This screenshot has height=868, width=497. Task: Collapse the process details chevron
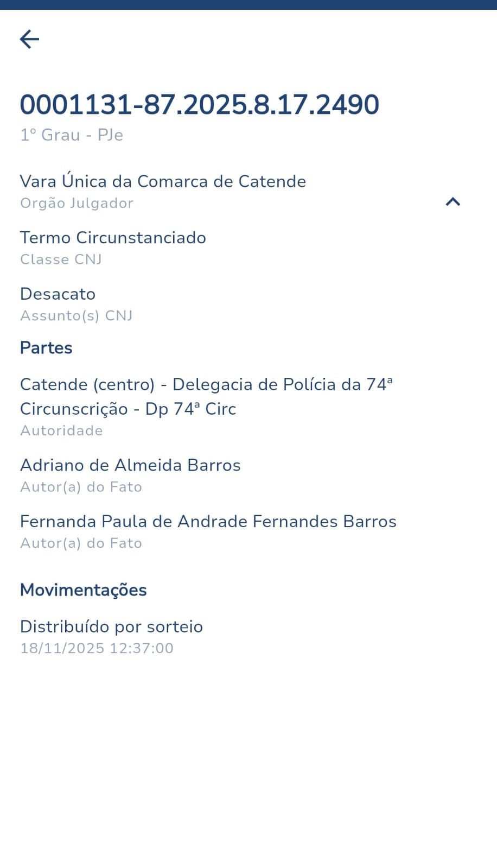pos(453,202)
